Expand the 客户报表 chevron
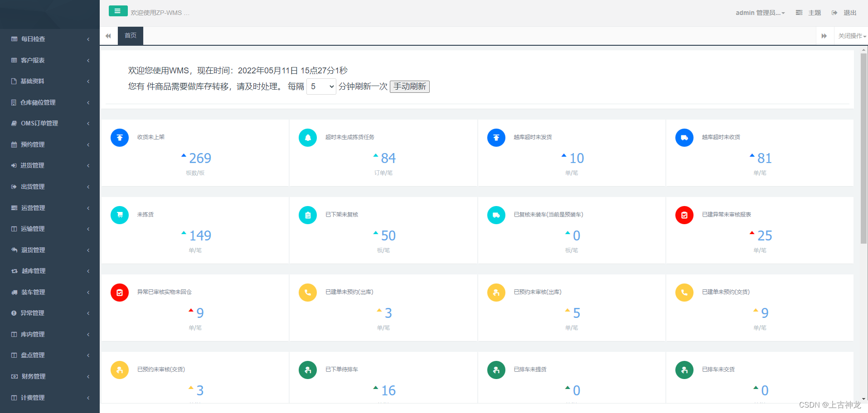This screenshot has width=868, height=413. click(88, 60)
